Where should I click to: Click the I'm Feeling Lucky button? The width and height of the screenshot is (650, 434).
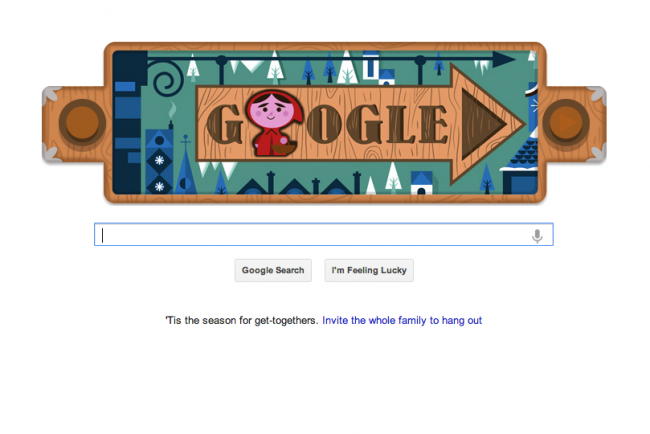click(x=369, y=270)
